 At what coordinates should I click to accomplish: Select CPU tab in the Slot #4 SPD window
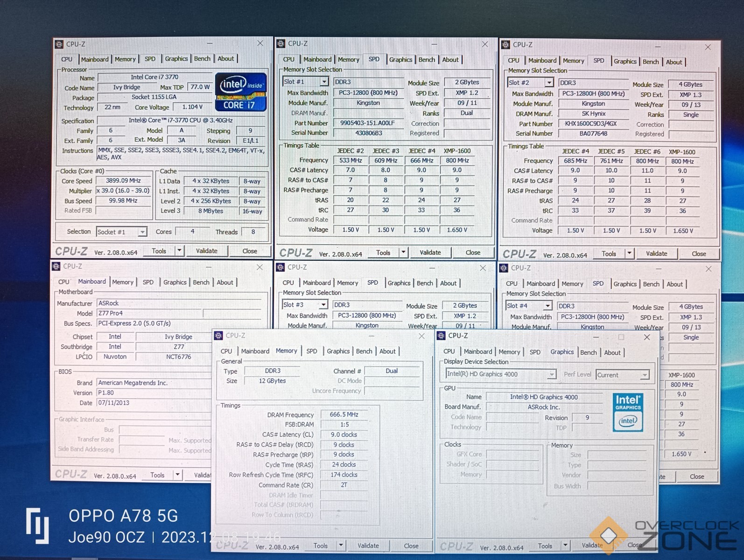(512, 284)
